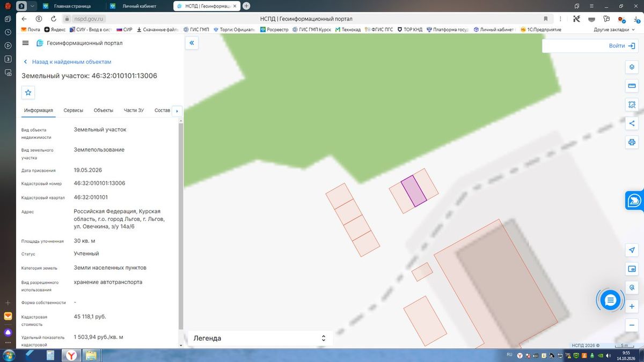
Task: Open the hamburger menu of Геоинформационный портал
Action: [26, 43]
